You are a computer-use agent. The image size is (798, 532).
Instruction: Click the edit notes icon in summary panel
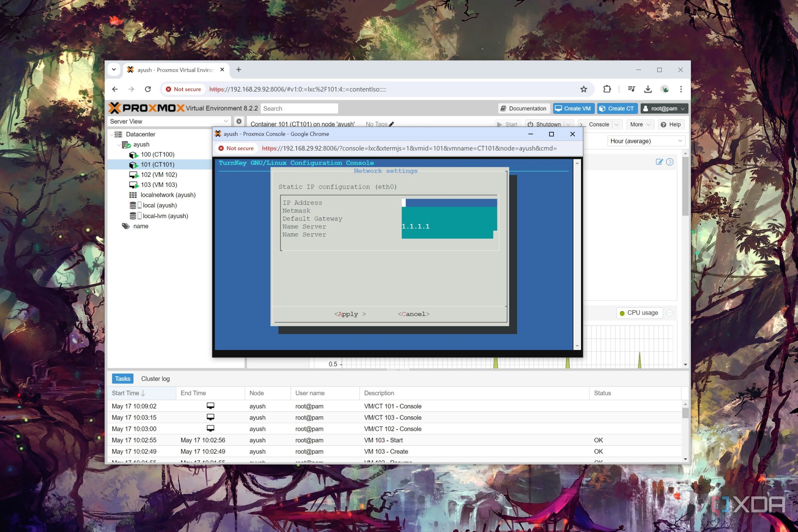pos(659,162)
